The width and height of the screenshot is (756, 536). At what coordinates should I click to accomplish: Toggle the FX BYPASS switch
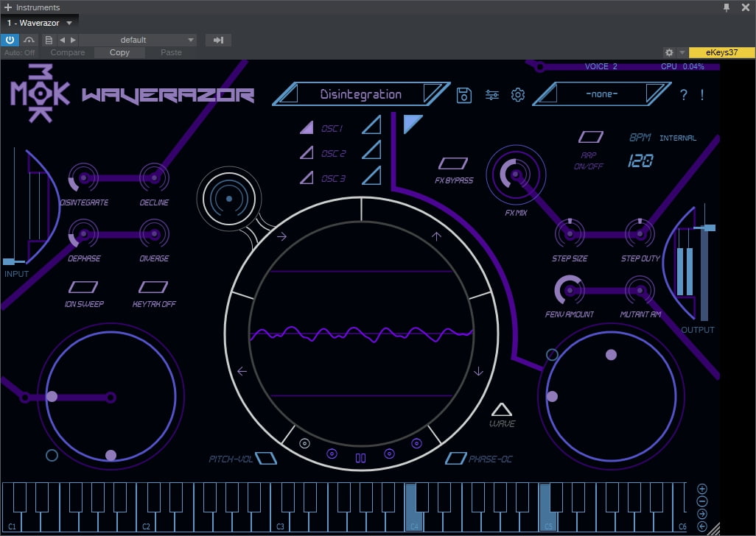tap(452, 163)
